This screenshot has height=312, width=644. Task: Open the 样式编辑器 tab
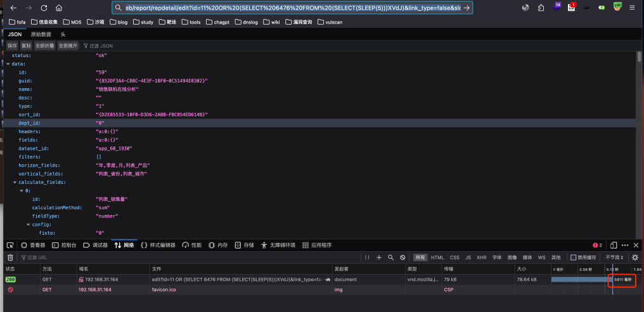158,245
